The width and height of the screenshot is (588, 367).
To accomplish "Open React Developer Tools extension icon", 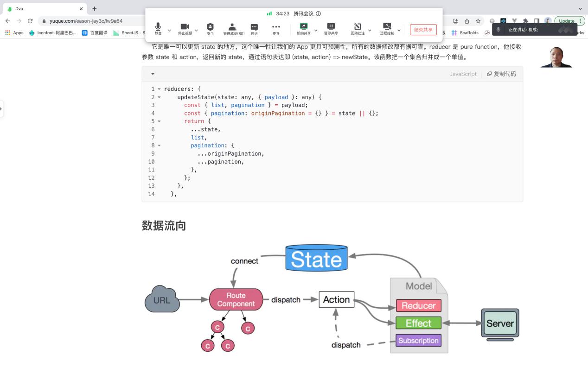I will [x=503, y=21].
